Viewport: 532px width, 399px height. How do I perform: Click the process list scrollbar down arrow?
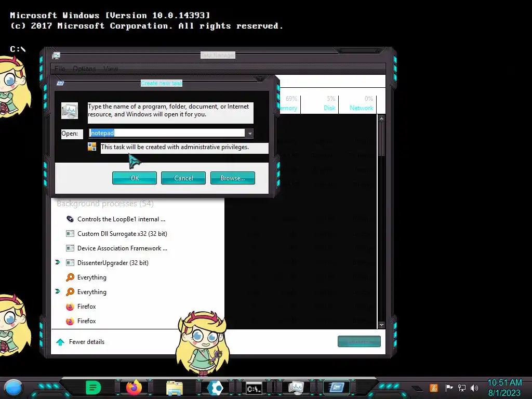tap(382, 325)
